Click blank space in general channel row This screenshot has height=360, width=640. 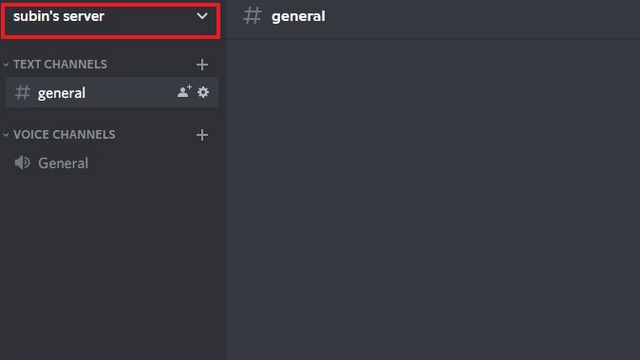(131, 93)
